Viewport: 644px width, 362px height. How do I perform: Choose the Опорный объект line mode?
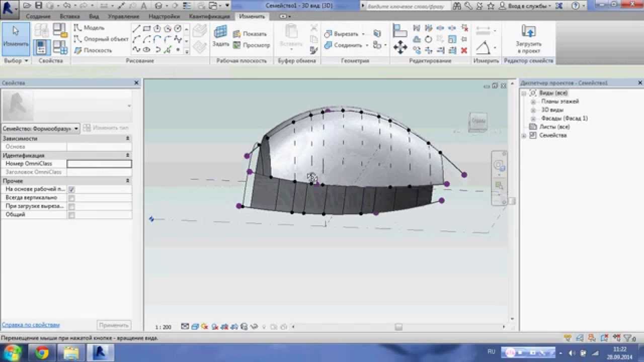[x=101, y=39]
